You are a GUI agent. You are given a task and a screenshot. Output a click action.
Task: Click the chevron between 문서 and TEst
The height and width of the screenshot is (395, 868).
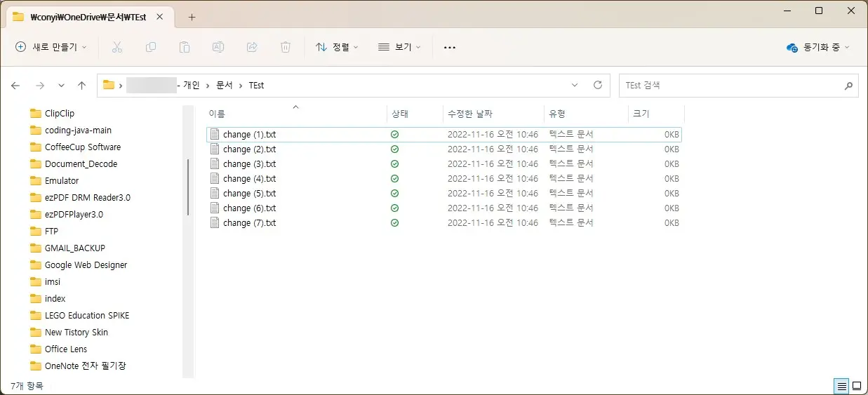(241, 85)
